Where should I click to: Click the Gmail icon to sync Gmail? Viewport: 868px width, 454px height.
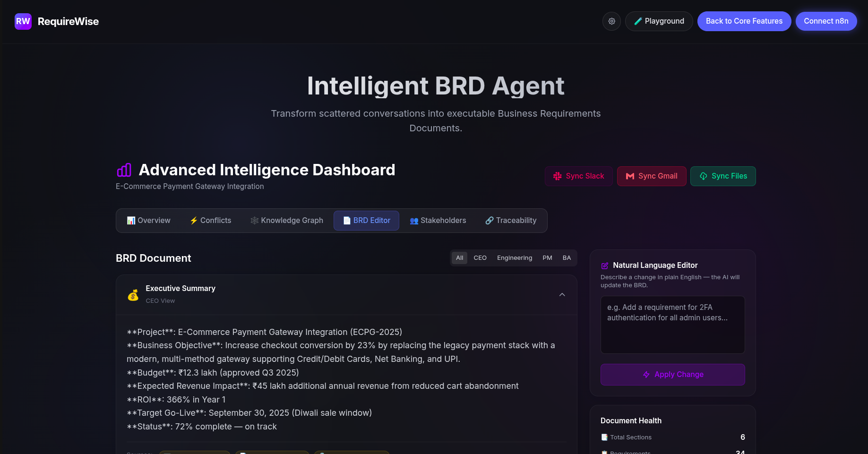pyautogui.click(x=630, y=176)
